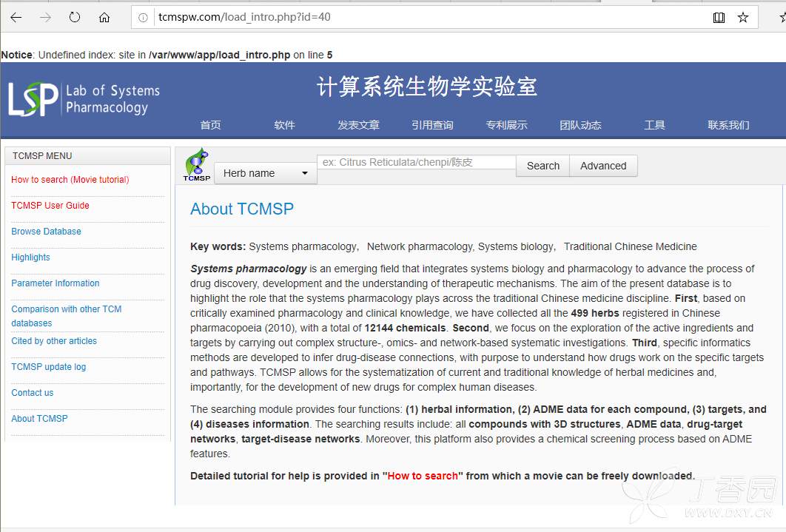The width and height of the screenshot is (786, 532).
Task: Reload the page with Refresh icon
Action: (75, 18)
